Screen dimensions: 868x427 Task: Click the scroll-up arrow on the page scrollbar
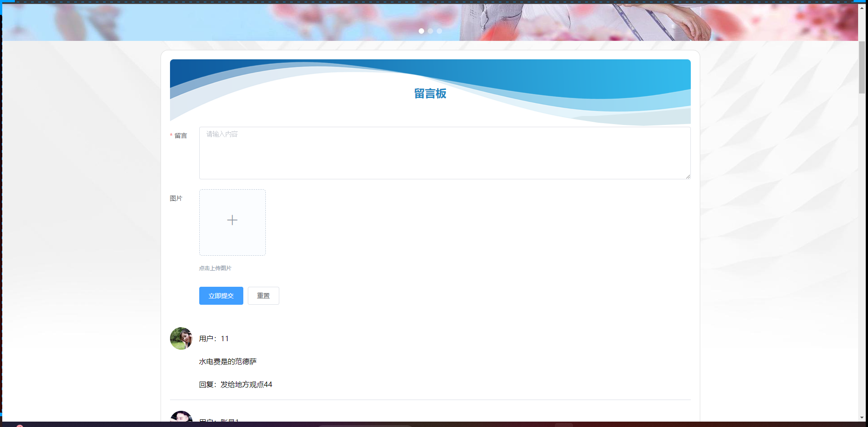click(x=862, y=8)
